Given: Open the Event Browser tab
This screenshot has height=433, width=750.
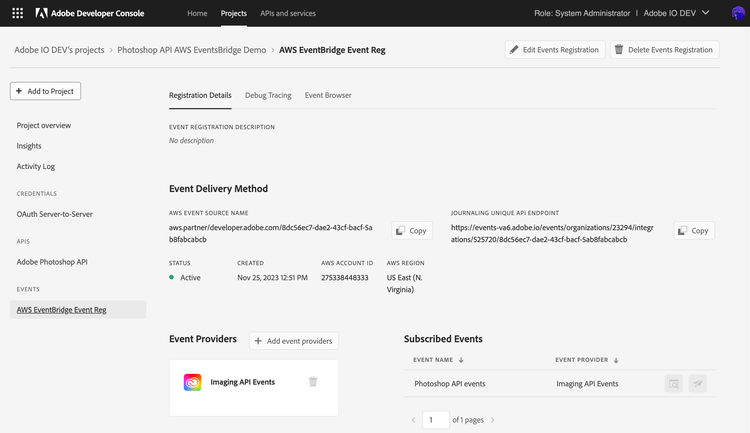Looking at the screenshot, I should [328, 95].
